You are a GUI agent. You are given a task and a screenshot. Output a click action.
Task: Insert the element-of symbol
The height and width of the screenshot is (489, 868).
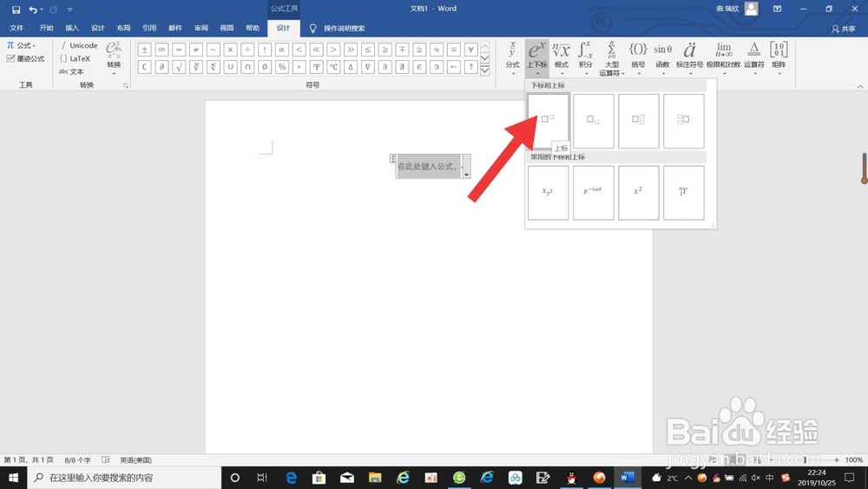point(419,67)
